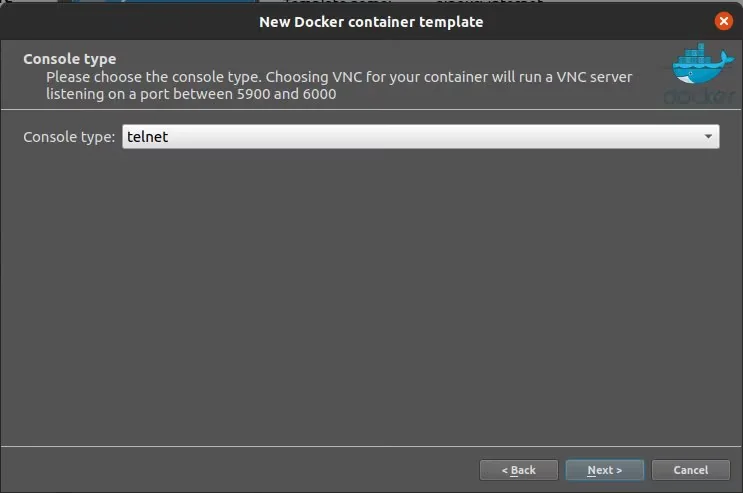Click the empty dialog body below the combo box

371,290
